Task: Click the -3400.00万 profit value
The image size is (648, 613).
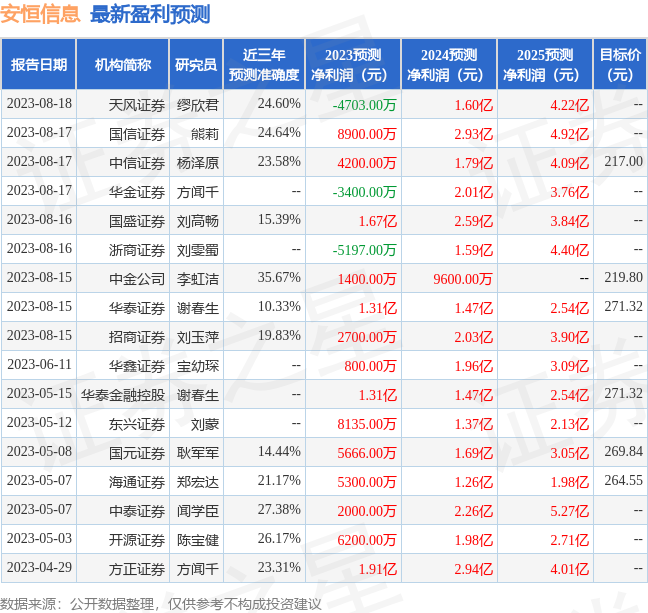Action: [364, 192]
